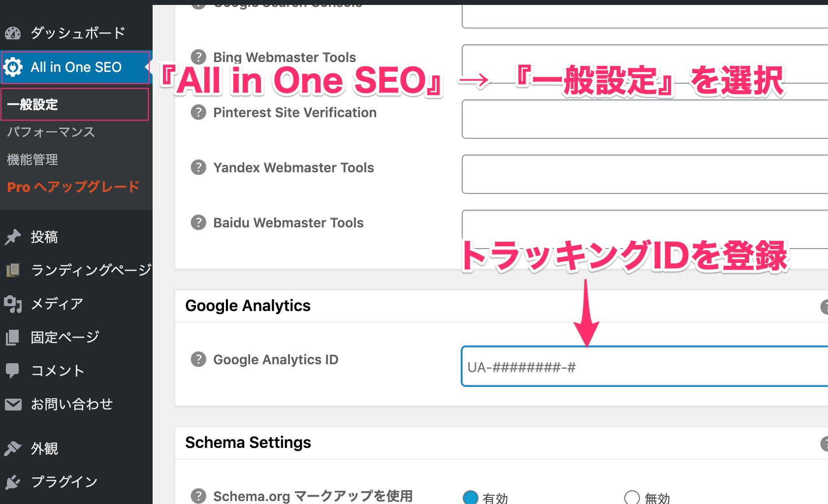Open the ランディングページ menu
This screenshot has width=828, height=504.
(x=91, y=270)
